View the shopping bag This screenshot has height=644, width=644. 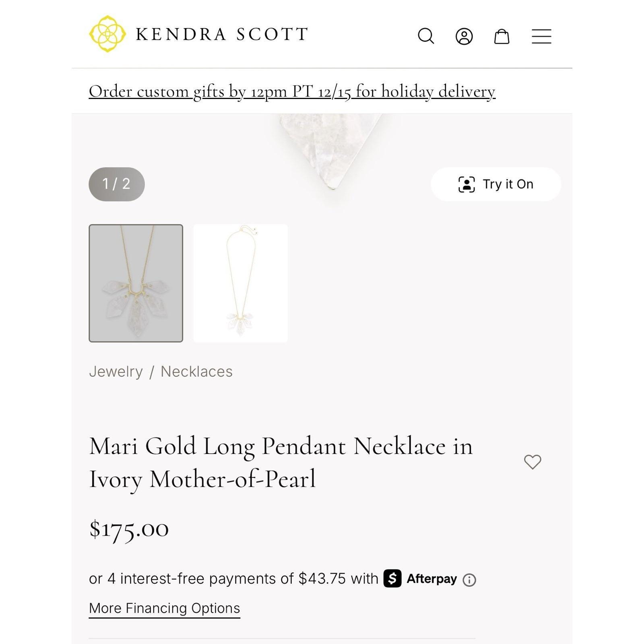(502, 36)
